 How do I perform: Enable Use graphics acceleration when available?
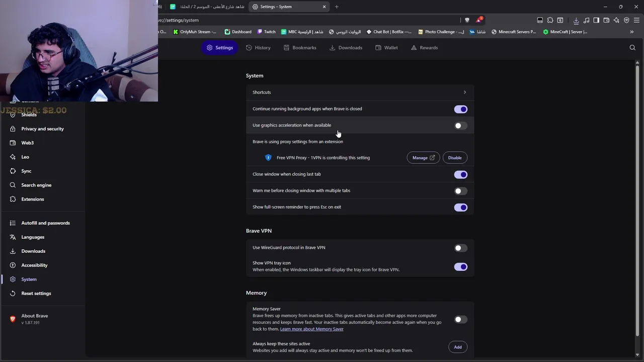click(460, 126)
